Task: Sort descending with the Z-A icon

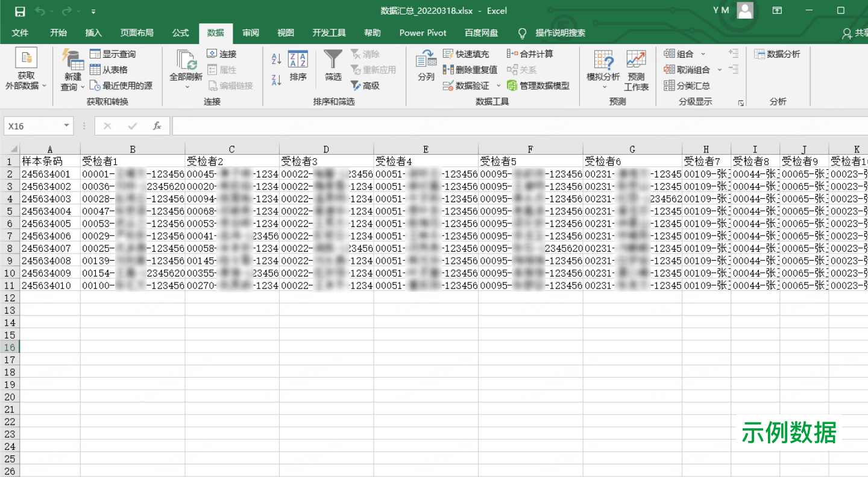Action: (277, 80)
